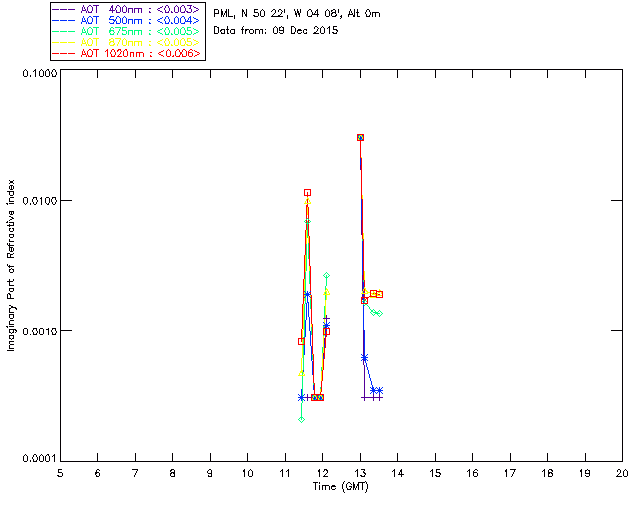Click the red square peak marker above 0.0100
This screenshot has height=512, width=640.
307,192
